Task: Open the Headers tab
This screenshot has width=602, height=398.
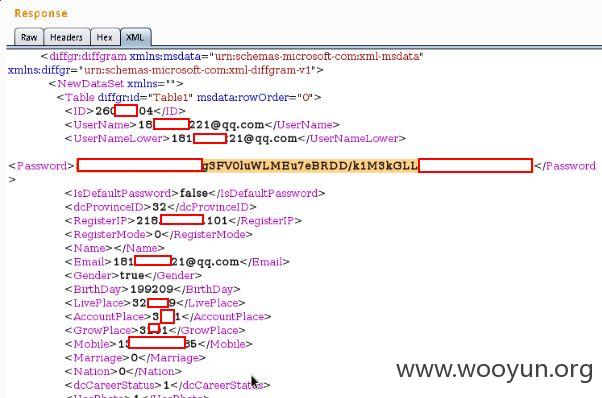Action: 67,37
